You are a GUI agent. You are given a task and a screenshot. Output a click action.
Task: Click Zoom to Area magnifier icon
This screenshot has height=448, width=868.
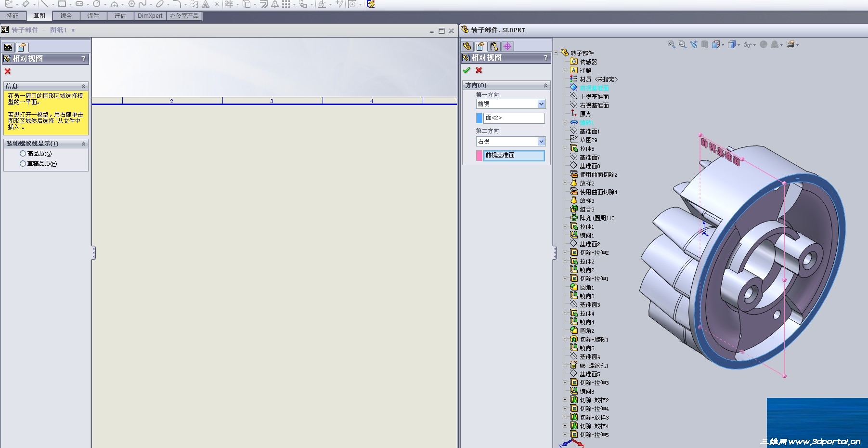[682, 44]
